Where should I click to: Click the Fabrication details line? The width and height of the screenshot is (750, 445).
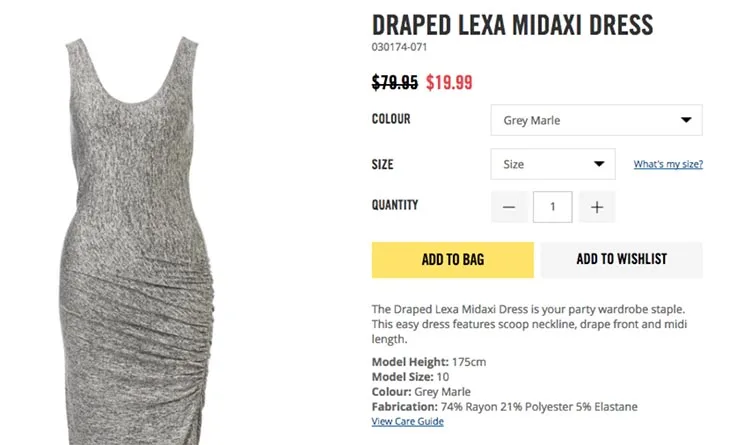tap(504, 407)
